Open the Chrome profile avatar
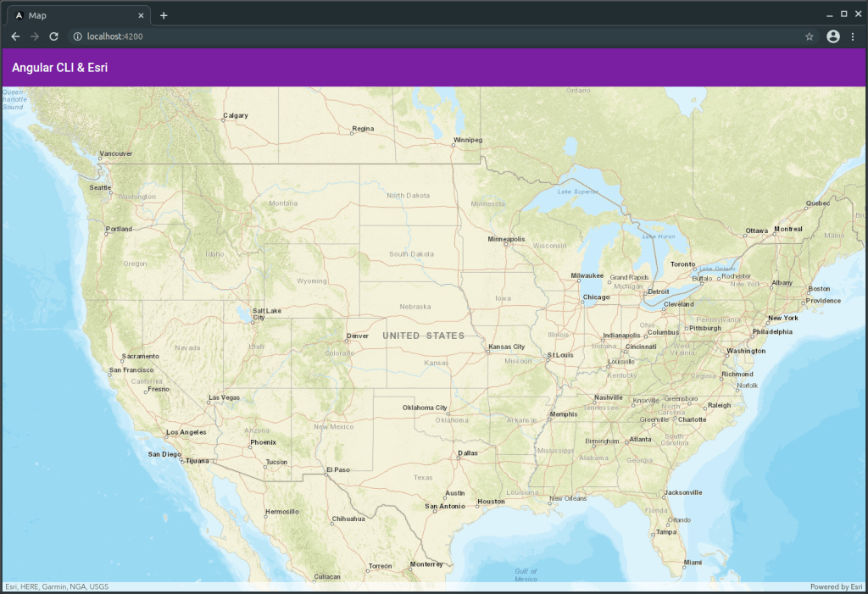The height and width of the screenshot is (594, 868). coord(833,36)
